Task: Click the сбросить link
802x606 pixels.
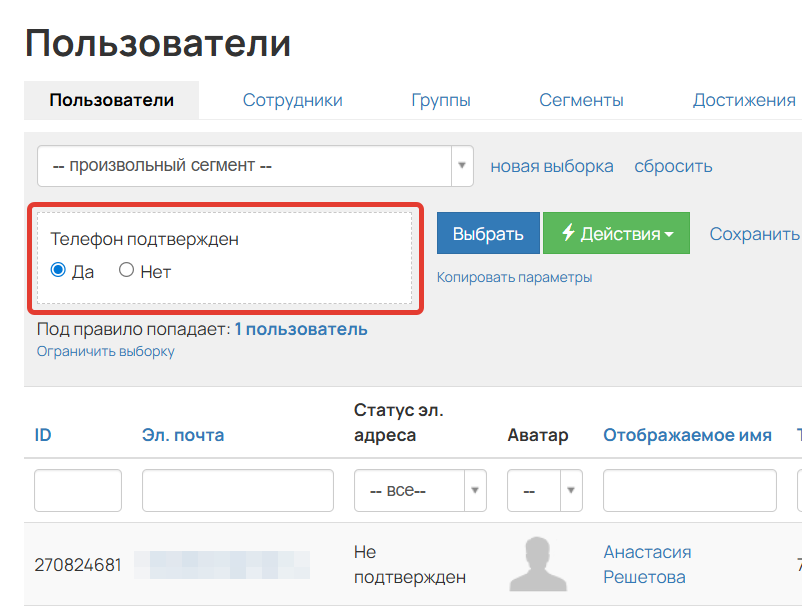Action: [x=672, y=166]
